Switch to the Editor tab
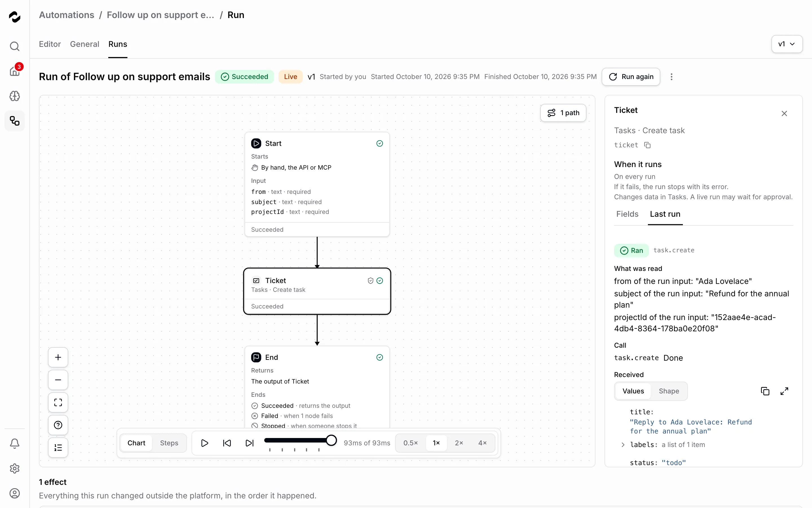This screenshot has height=508, width=812. pyautogui.click(x=50, y=44)
